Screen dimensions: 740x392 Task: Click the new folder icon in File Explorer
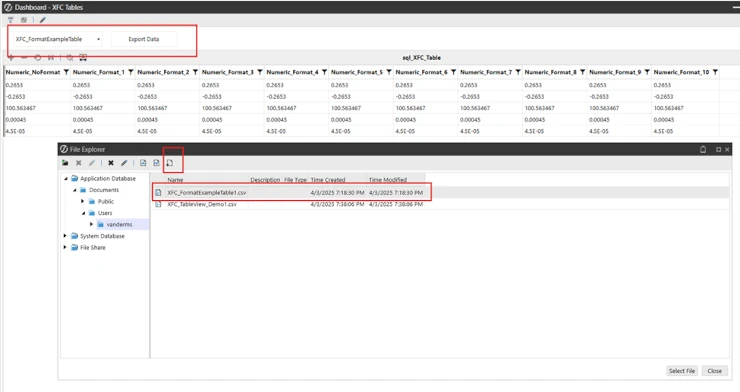65,163
